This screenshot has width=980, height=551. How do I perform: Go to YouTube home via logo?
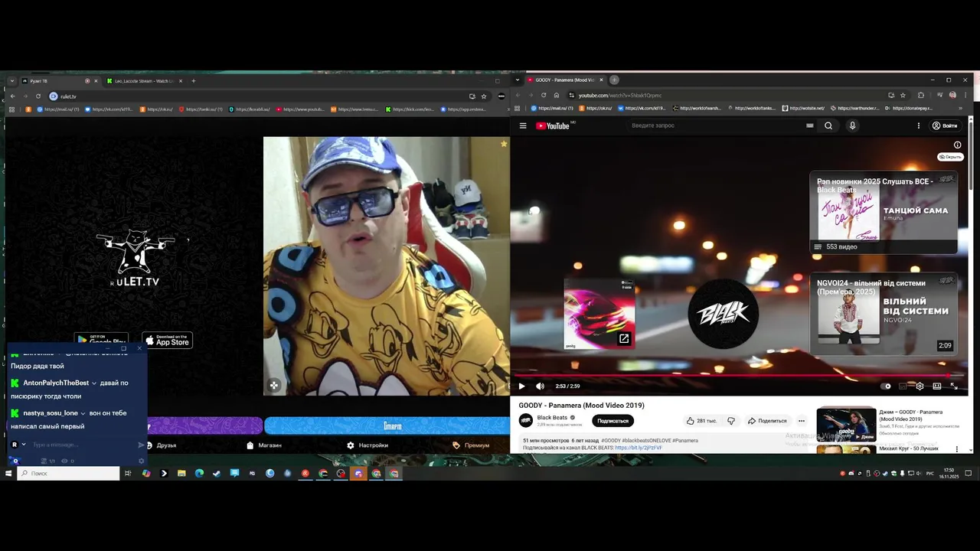(x=554, y=126)
